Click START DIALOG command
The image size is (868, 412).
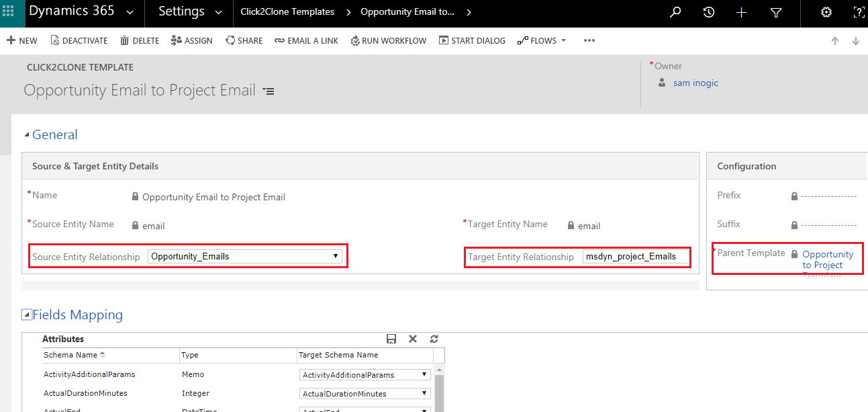[472, 40]
